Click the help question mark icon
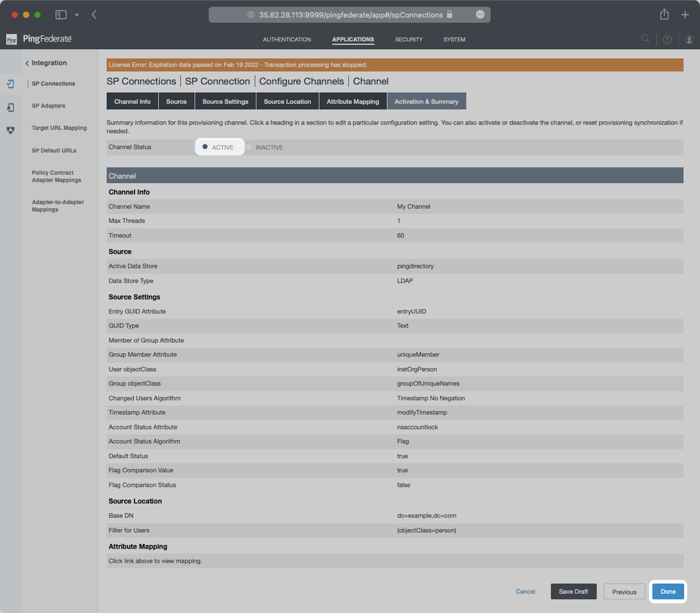The width and height of the screenshot is (700, 613). click(x=667, y=39)
